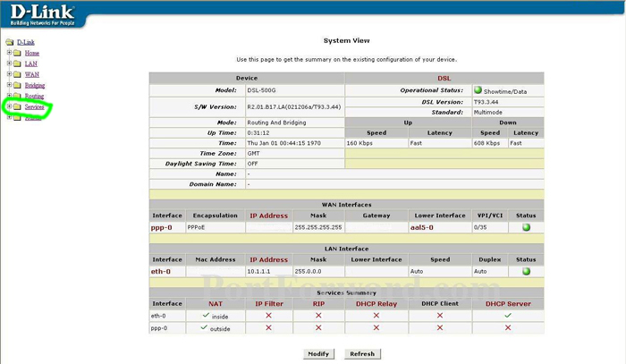
Task: Open the Bridging link in sidebar
Action: [35, 85]
